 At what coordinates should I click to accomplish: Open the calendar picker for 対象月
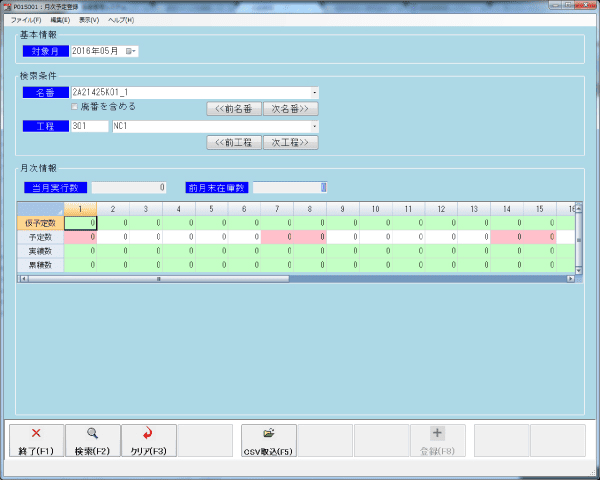(130, 51)
